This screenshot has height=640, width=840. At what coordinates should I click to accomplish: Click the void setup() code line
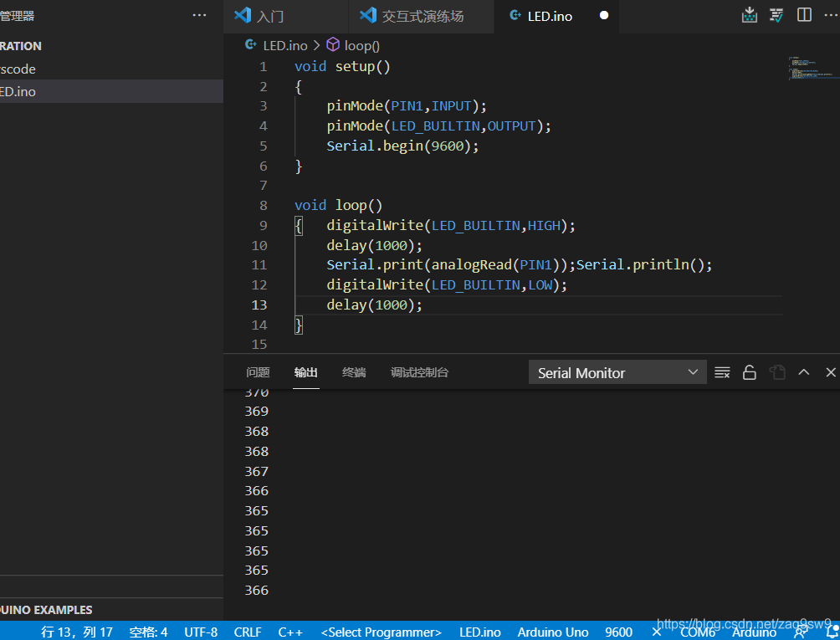[x=342, y=66]
